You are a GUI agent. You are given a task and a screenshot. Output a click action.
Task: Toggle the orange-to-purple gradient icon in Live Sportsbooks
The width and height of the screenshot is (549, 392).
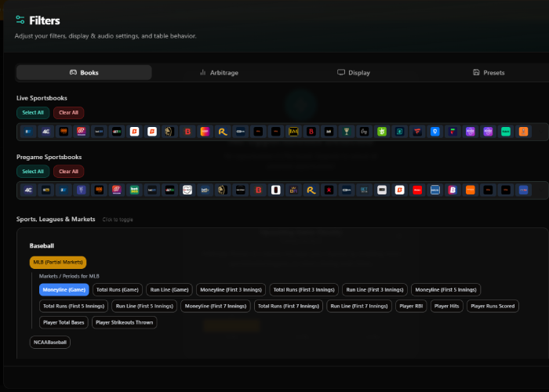205,132
